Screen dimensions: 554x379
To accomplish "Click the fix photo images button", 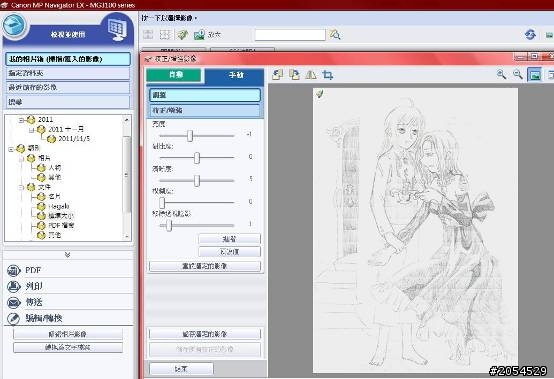I will (x=68, y=334).
